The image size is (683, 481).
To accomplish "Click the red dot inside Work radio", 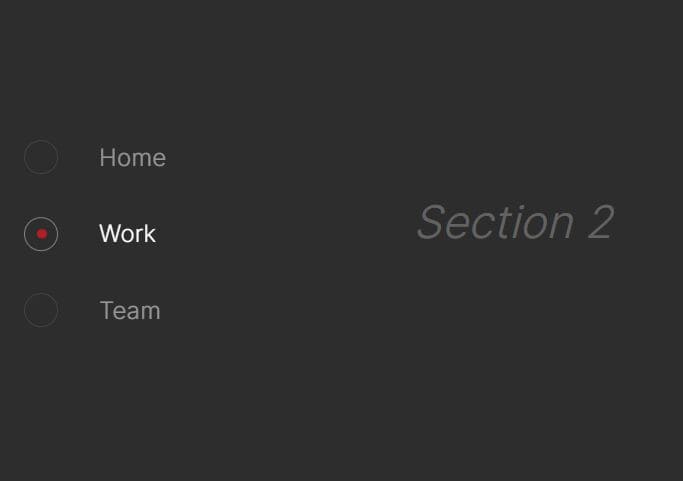I will [42, 234].
